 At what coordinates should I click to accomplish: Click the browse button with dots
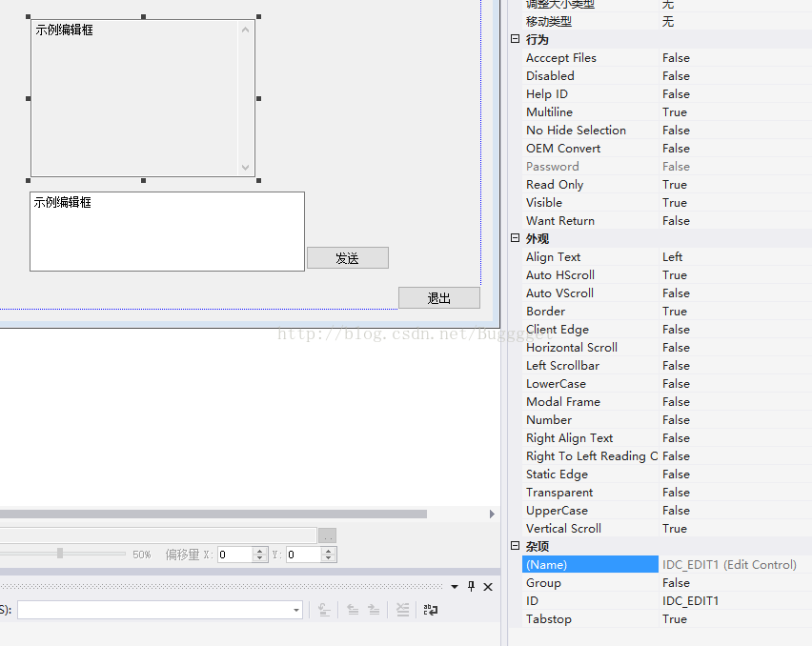click(x=327, y=535)
